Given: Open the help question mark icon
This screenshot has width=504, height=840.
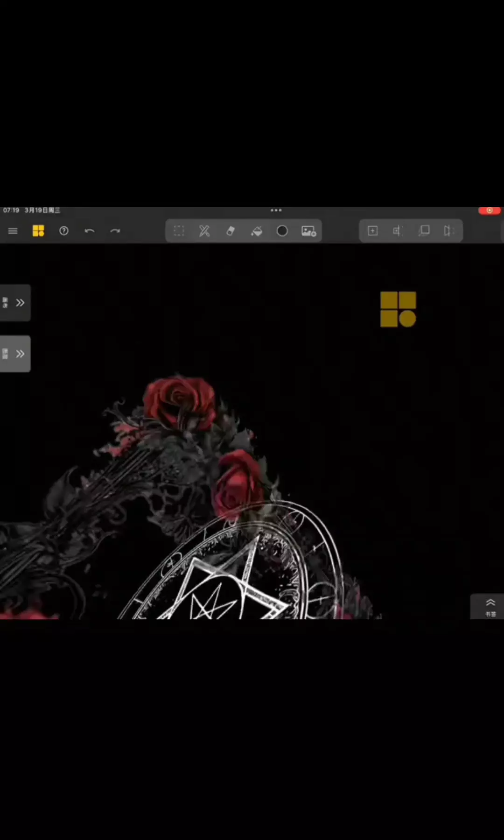Looking at the screenshot, I should (64, 231).
